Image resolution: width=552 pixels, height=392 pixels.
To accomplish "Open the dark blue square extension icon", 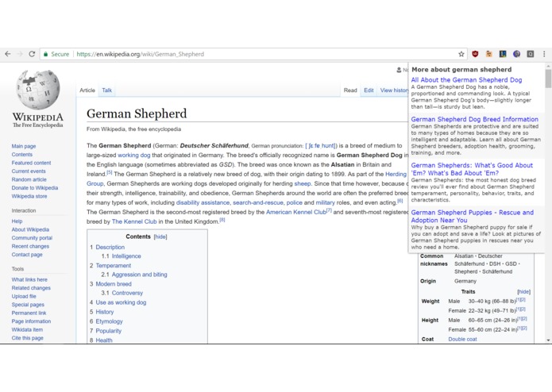I will pyautogui.click(x=503, y=54).
